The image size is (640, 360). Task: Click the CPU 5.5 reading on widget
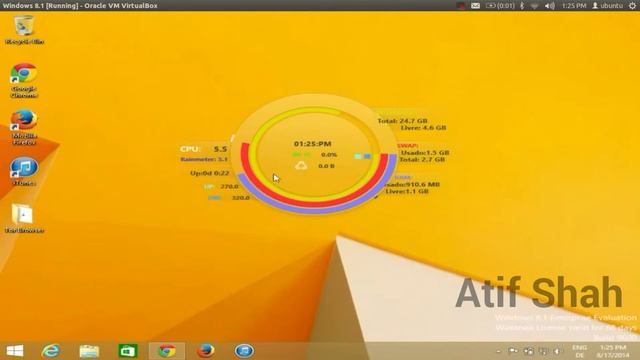click(x=203, y=149)
